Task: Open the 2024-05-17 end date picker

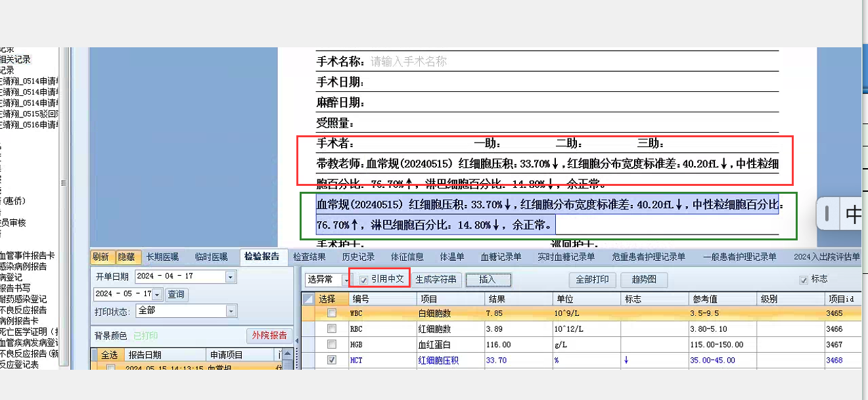Action: pos(157,294)
